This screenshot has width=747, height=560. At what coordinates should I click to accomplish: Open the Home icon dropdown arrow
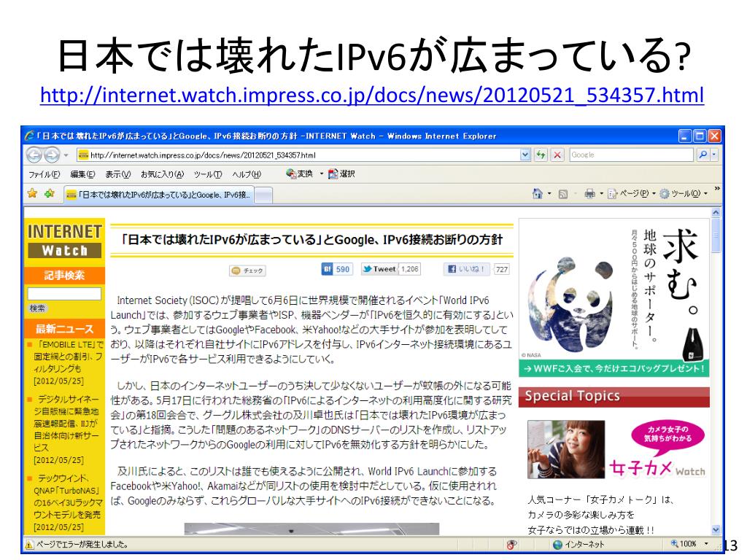[x=549, y=194]
